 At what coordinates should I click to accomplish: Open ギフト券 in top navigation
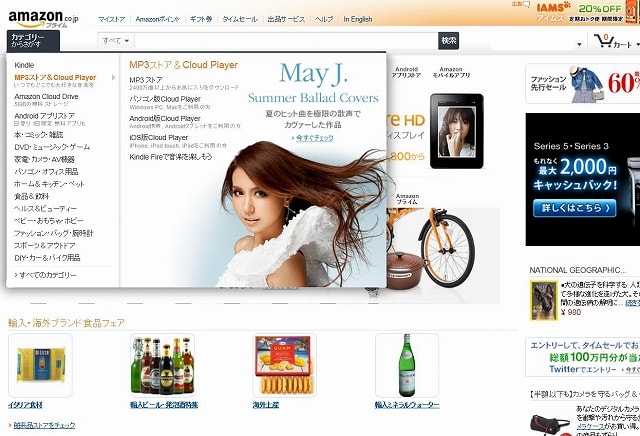pos(201,19)
